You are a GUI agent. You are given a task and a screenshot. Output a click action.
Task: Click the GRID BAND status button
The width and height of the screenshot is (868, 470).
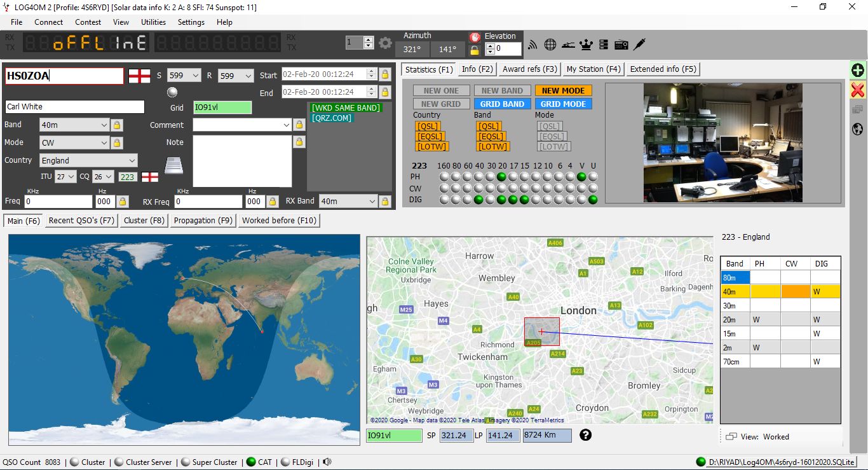coord(502,104)
